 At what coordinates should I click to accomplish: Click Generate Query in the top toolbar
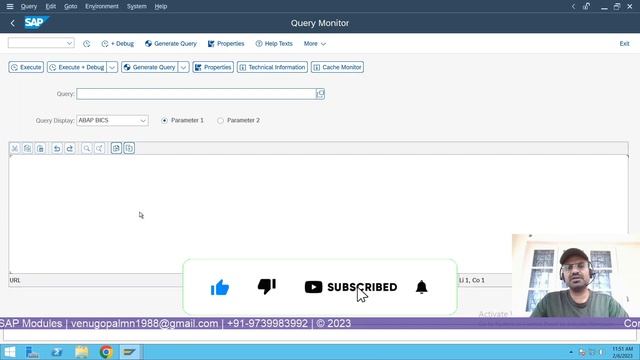[171, 44]
